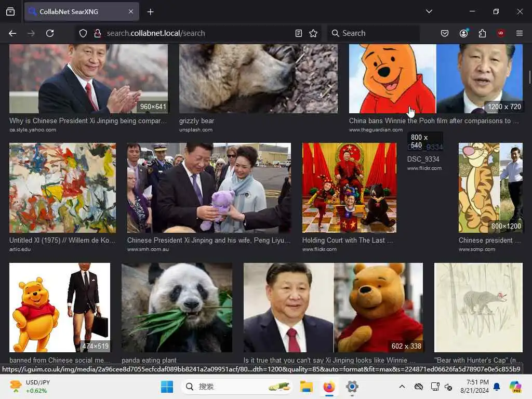The image size is (532, 399).
Task: Open the USD/JPY taskbar widget
Action: (31, 387)
